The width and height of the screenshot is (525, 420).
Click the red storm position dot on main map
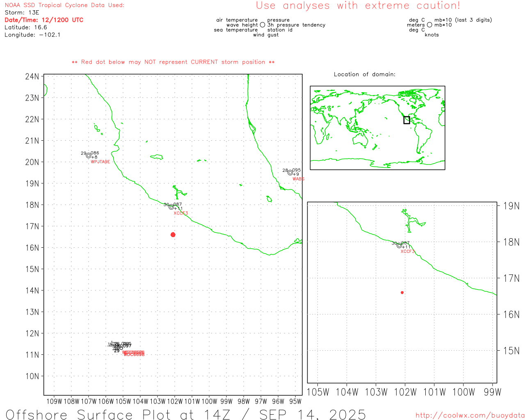(173, 235)
